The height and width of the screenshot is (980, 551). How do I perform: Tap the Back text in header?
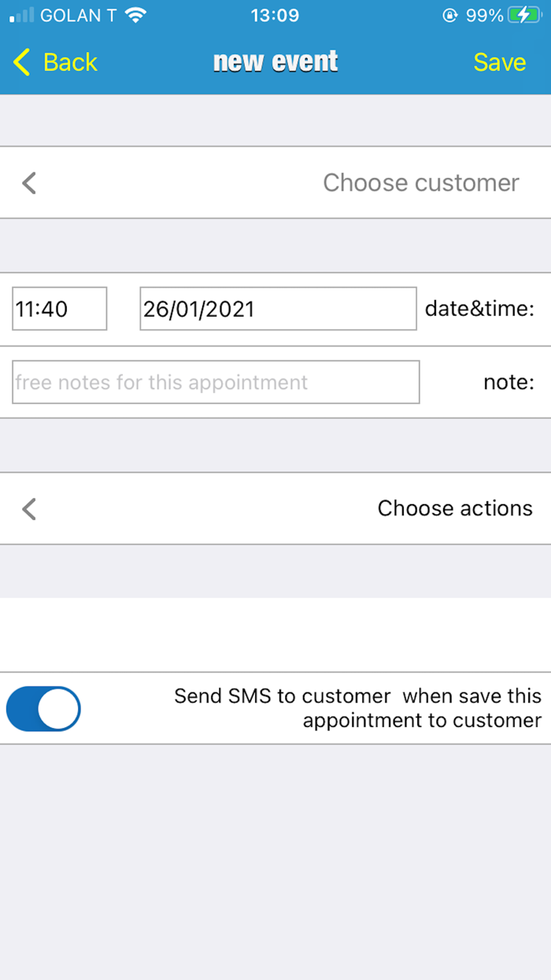70,62
